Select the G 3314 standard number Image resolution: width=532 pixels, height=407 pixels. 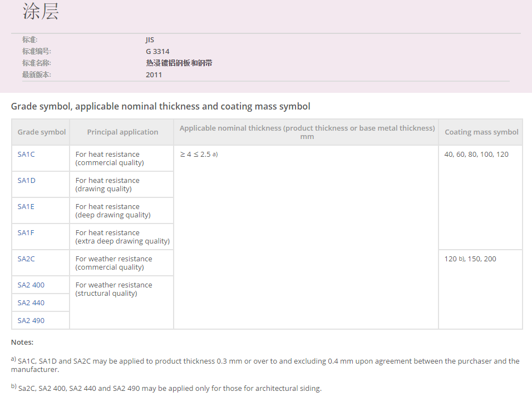(157, 52)
